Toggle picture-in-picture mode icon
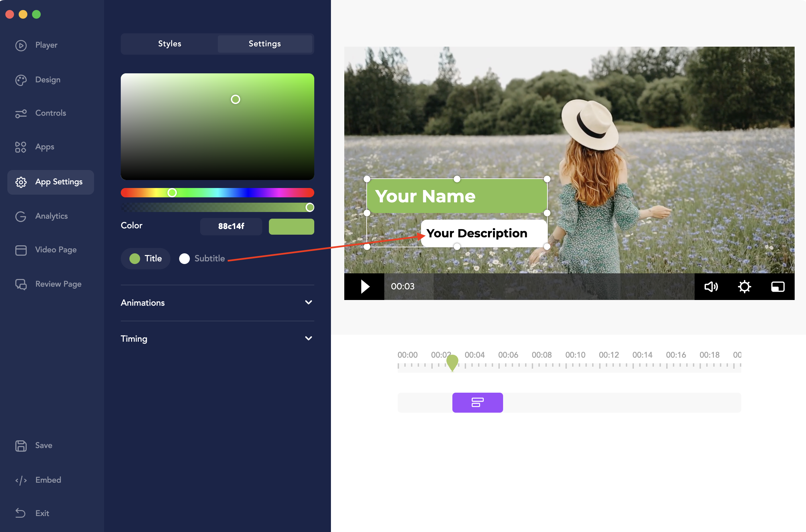The height and width of the screenshot is (532, 806). [778, 287]
